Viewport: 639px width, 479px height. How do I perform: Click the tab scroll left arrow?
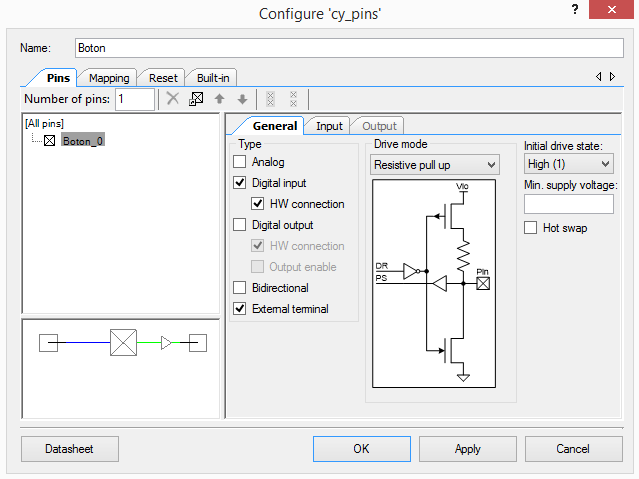(599, 77)
